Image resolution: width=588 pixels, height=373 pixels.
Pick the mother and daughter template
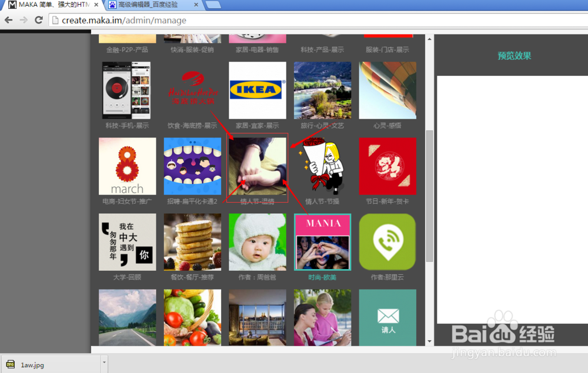(x=322, y=318)
